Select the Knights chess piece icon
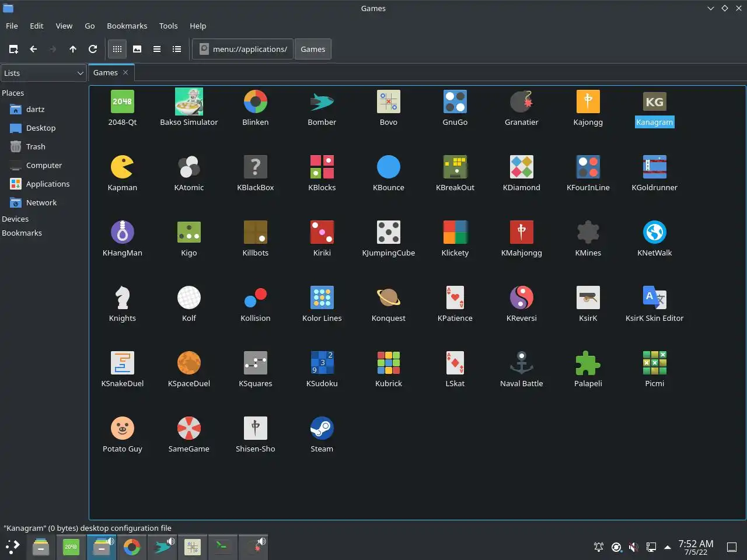Image resolution: width=747 pixels, height=560 pixels. [123, 297]
